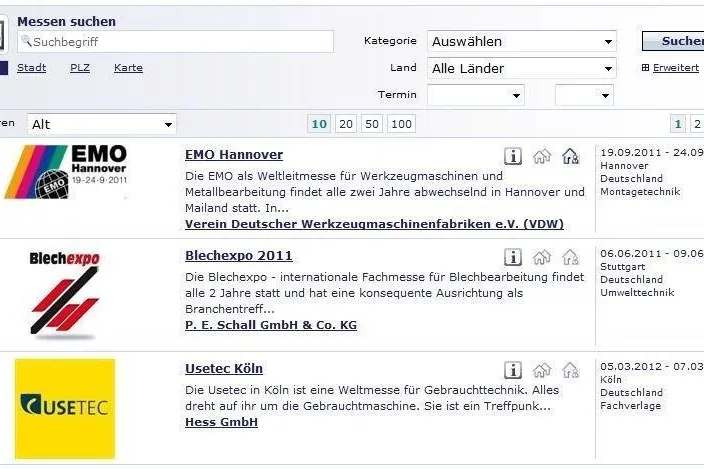Open info icon for EMO Hannover
This screenshot has height=469, width=704.
point(513,156)
